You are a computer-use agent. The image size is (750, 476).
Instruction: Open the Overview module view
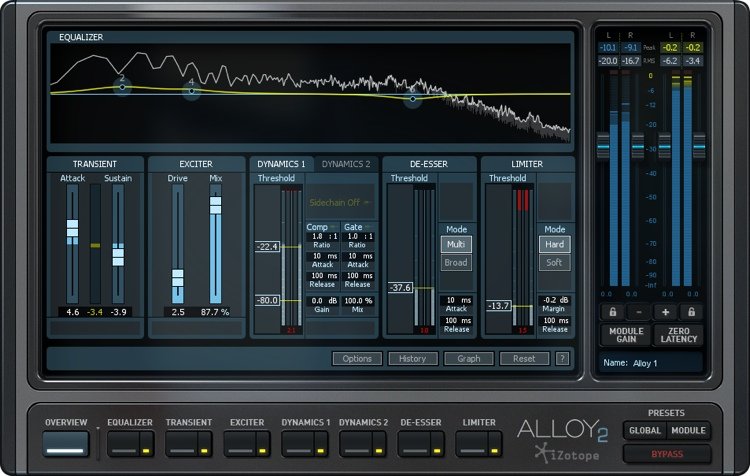(x=66, y=438)
